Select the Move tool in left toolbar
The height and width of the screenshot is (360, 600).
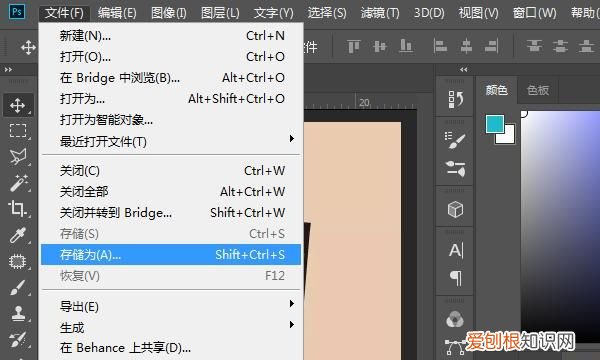click(x=18, y=105)
